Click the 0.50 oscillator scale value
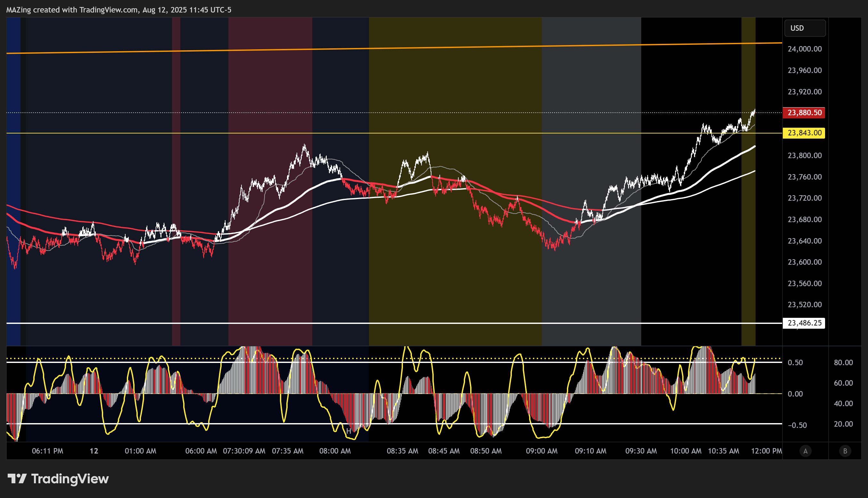The image size is (868, 498). click(795, 363)
